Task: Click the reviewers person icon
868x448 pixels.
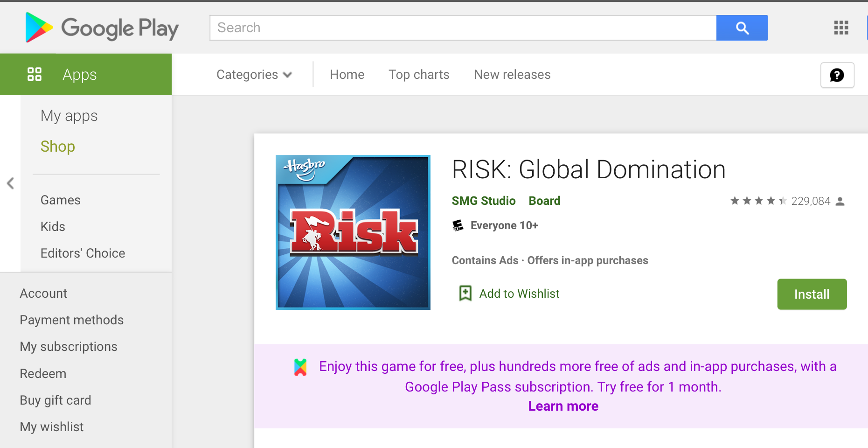Action: (x=840, y=201)
